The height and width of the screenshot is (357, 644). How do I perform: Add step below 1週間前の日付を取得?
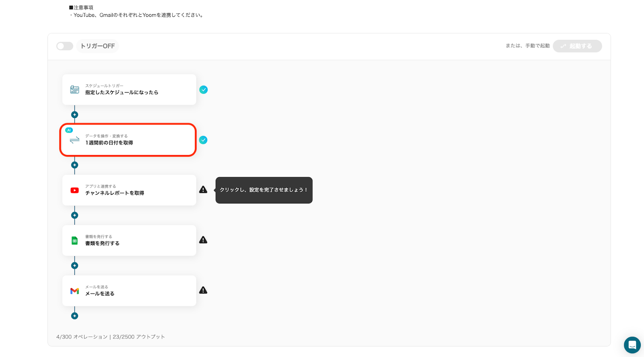coord(74,165)
